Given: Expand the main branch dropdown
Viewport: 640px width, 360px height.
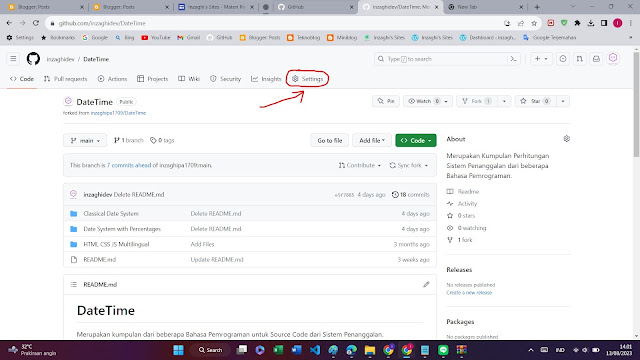Looking at the screenshot, I should (85, 140).
